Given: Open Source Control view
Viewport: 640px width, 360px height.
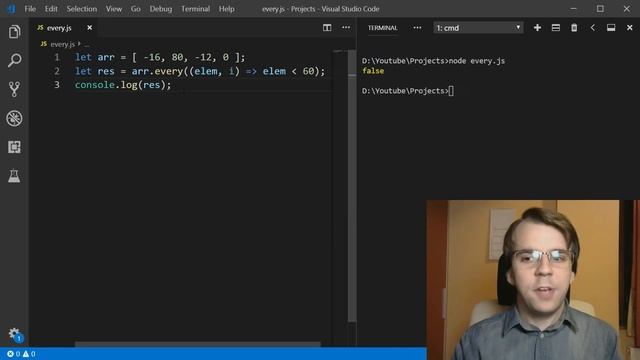Looking at the screenshot, I should [x=14, y=89].
